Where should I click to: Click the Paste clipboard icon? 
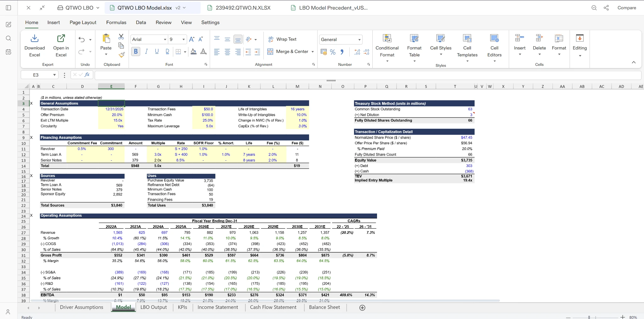point(106,38)
